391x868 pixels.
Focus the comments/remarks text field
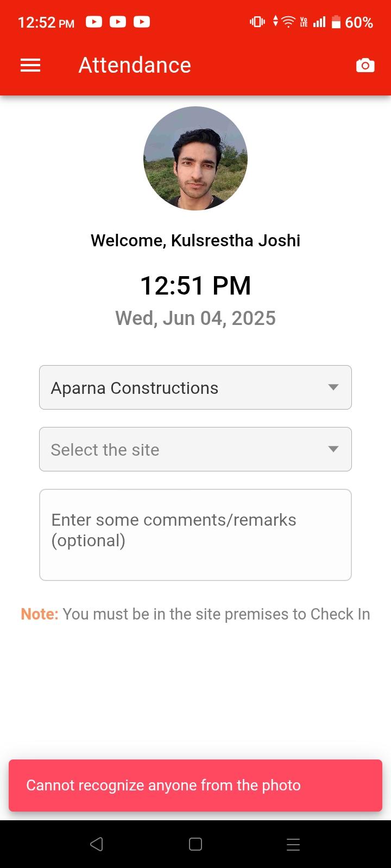point(195,535)
